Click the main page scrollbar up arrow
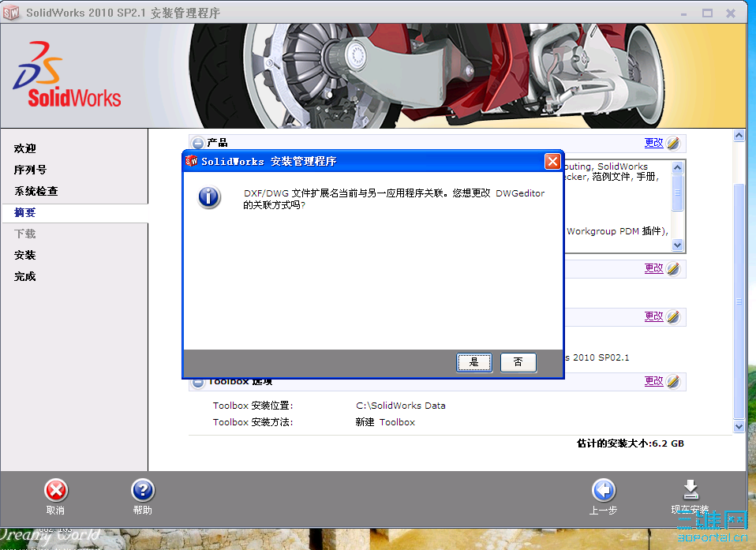The height and width of the screenshot is (550, 756). point(739,136)
